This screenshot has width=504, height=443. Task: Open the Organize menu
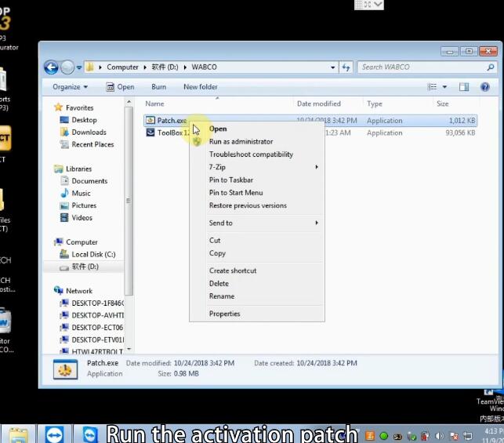[70, 87]
